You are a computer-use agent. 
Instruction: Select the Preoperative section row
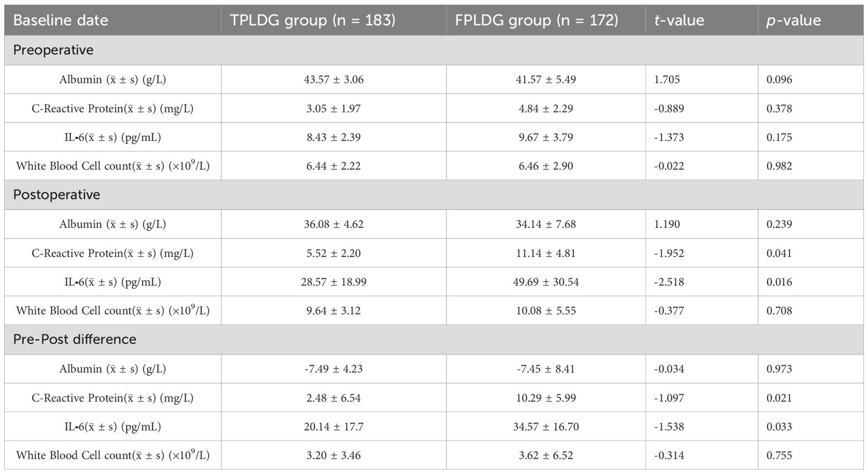click(x=434, y=50)
